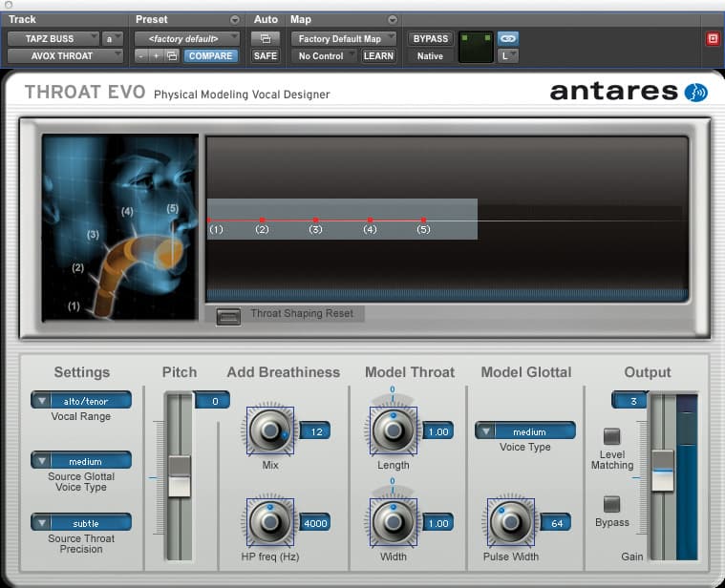Click the HP freq (Hz) knob
Screen dimensions: 725x588
[270, 522]
